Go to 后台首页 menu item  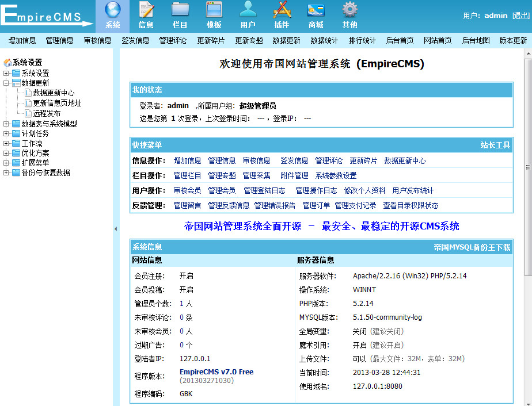point(400,41)
